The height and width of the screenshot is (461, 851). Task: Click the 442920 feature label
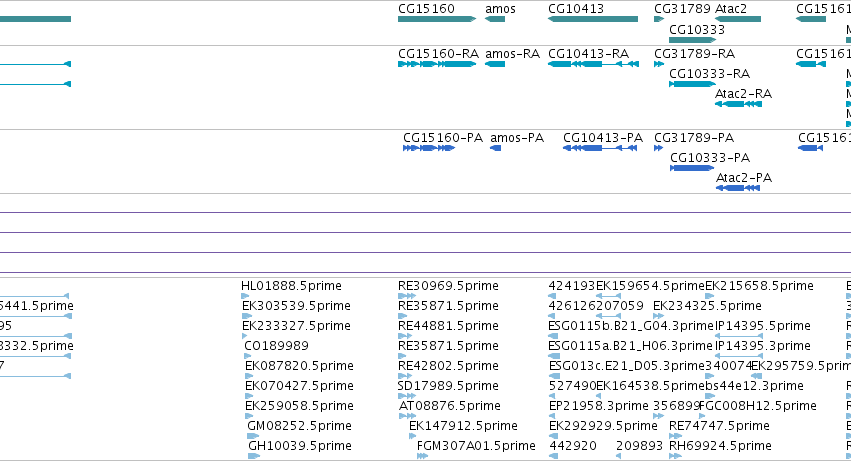pyautogui.click(x=573, y=446)
